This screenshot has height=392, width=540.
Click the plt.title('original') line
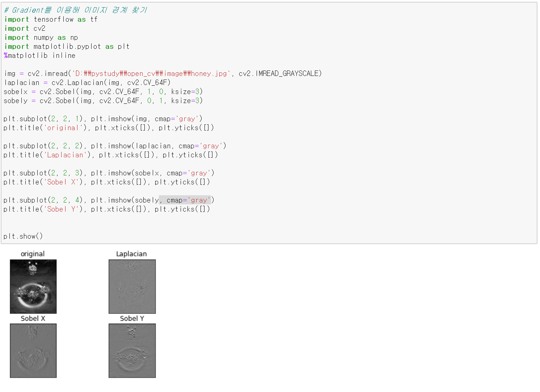coord(109,128)
